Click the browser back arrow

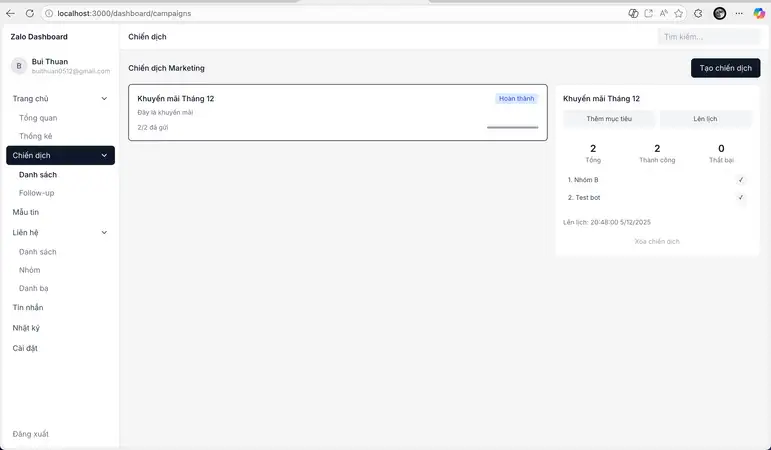(x=11, y=13)
